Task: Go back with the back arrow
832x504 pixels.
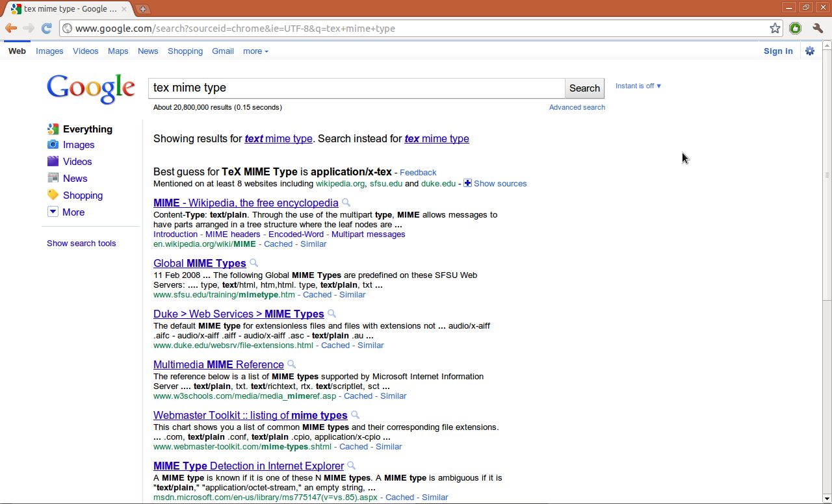Action: 11,28
